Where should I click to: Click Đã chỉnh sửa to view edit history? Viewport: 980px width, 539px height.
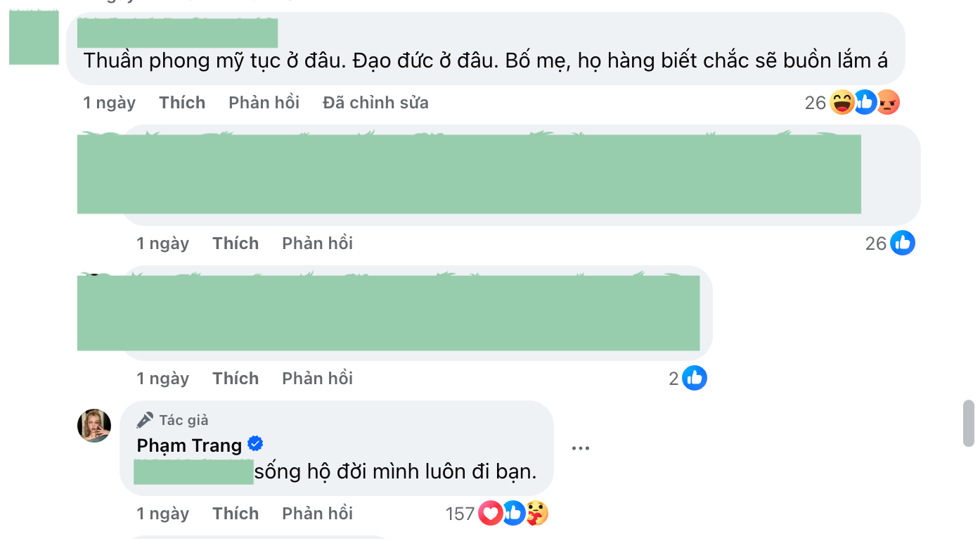point(375,102)
